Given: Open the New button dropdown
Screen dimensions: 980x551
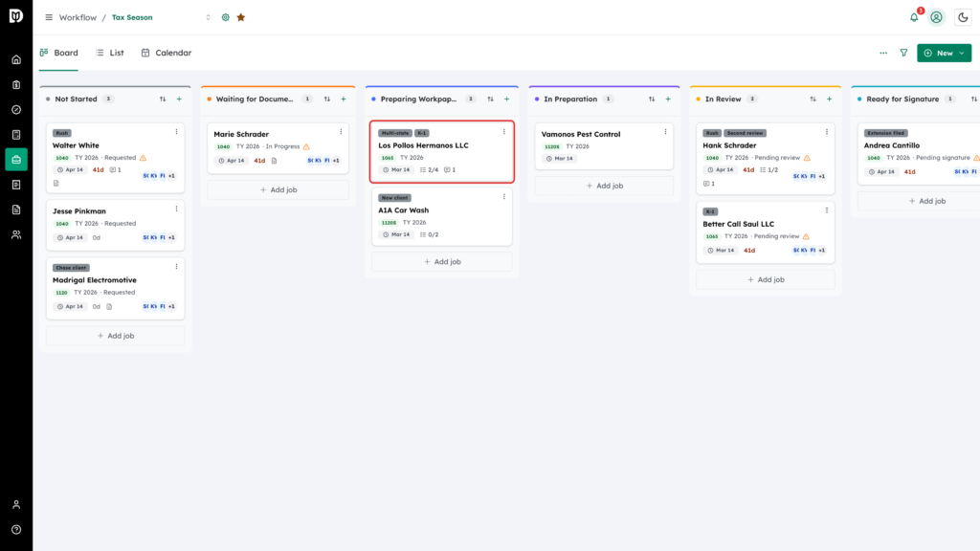Looking at the screenshot, I should click(x=945, y=54).
